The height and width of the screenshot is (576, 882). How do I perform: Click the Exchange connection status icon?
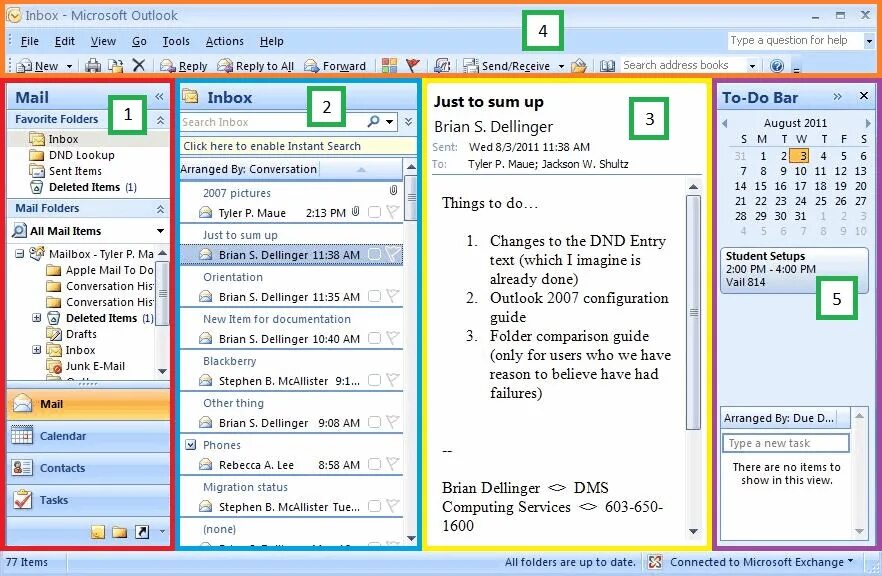[x=655, y=562]
